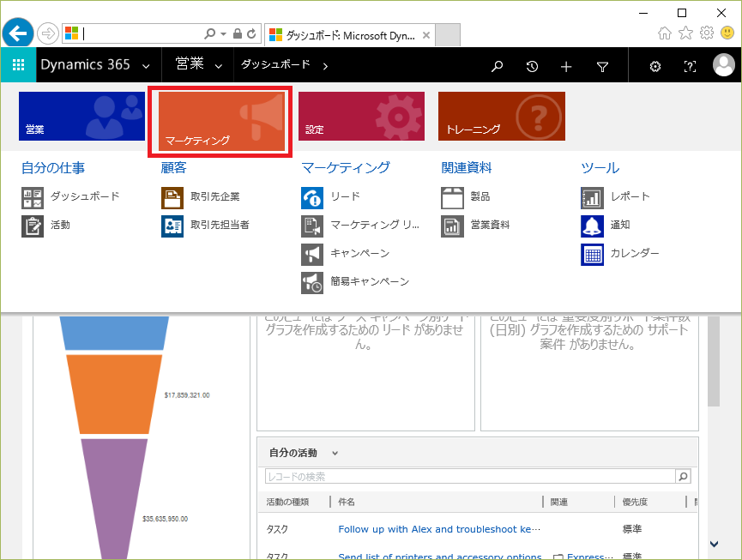Viewport: 742px width, 560px height.
Task: Click the plus quick create icon
Action: click(x=566, y=67)
